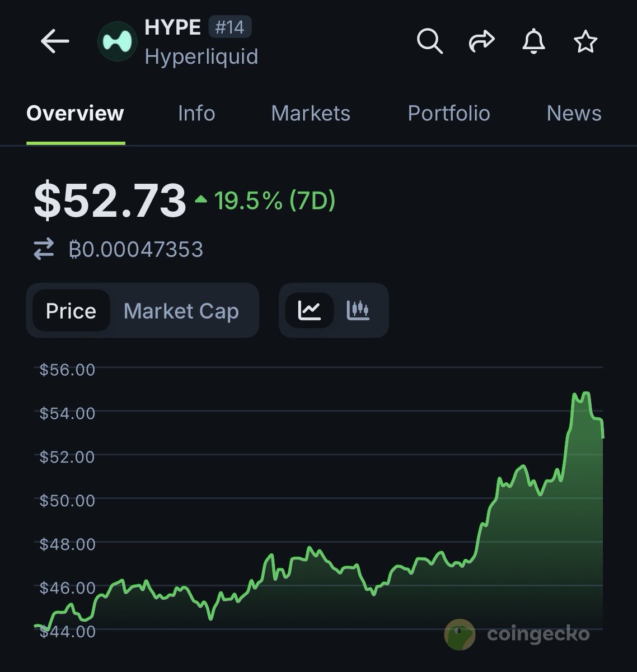Tap the Hyperliquid coin name
This screenshot has width=637, height=672.
click(202, 57)
